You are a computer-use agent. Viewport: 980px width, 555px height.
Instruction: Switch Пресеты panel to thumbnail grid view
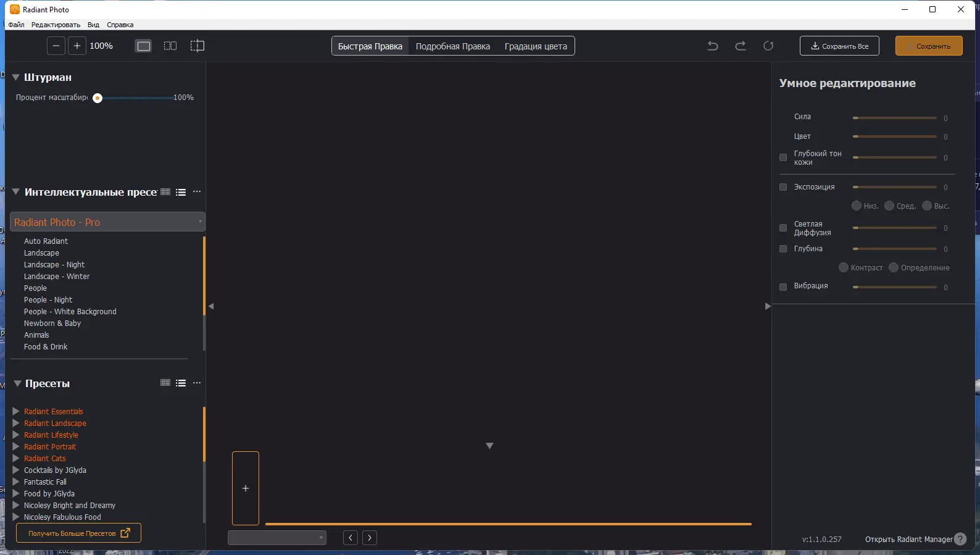pyautogui.click(x=165, y=383)
